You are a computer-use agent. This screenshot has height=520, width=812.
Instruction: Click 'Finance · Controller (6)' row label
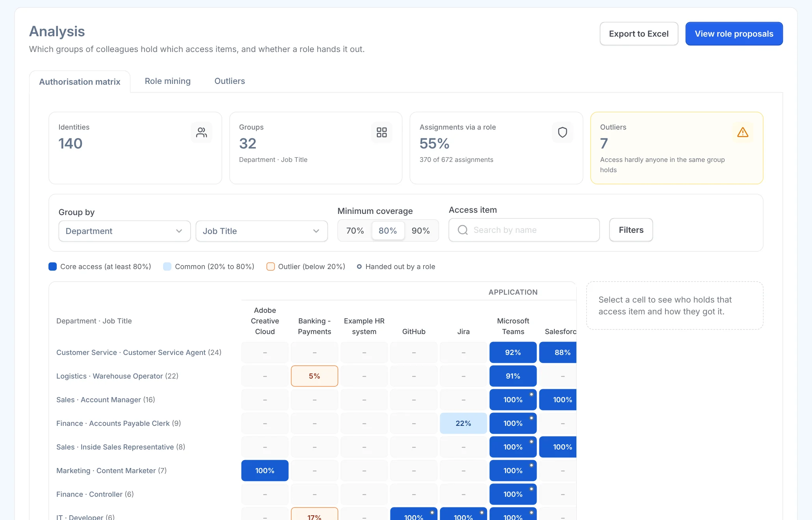95,494
